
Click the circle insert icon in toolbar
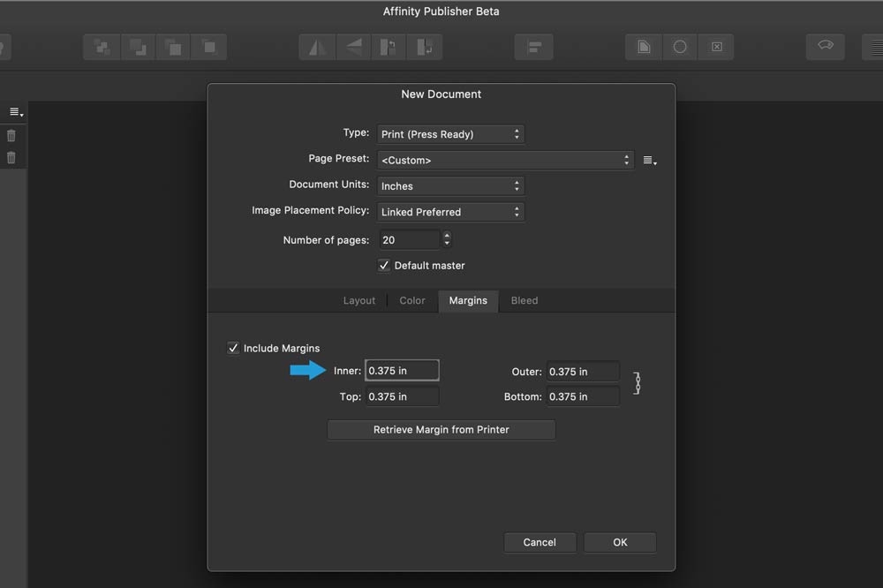(680, 48)
